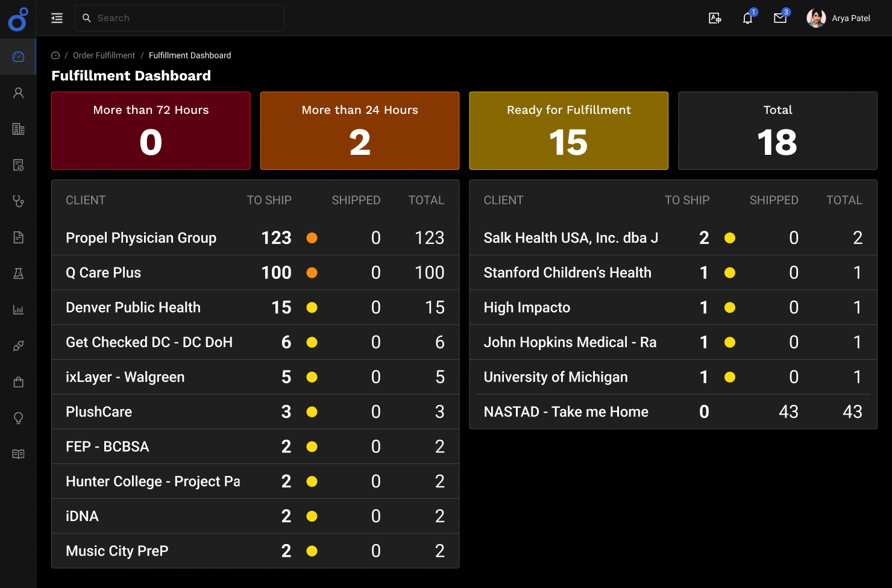Screen dimensions: 892x588
Task: Open NASTAD - Take me Home row
Action: click(673, 412)
